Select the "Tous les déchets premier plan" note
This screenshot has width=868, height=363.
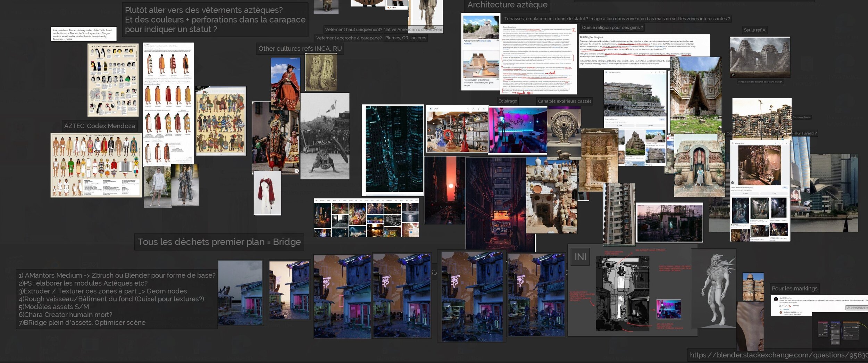click(x=219, y=242)
